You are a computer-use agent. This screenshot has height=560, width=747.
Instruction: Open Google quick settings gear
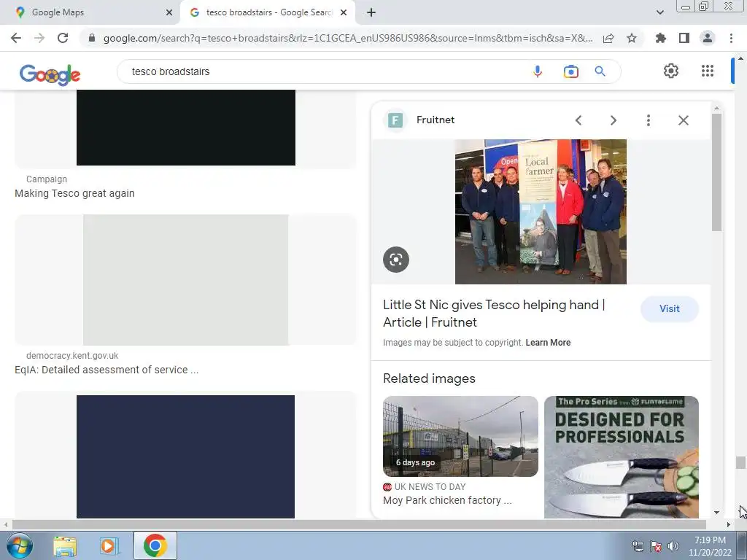671,71
